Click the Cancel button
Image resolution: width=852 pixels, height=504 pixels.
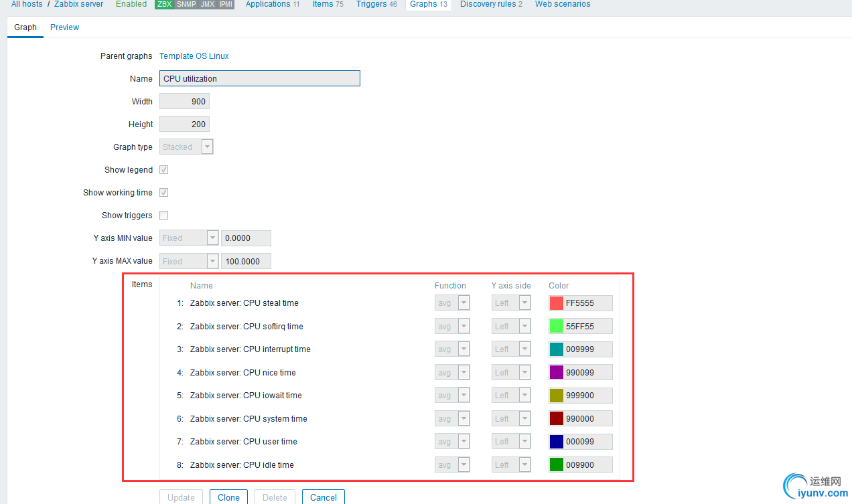tap(324, 497)
